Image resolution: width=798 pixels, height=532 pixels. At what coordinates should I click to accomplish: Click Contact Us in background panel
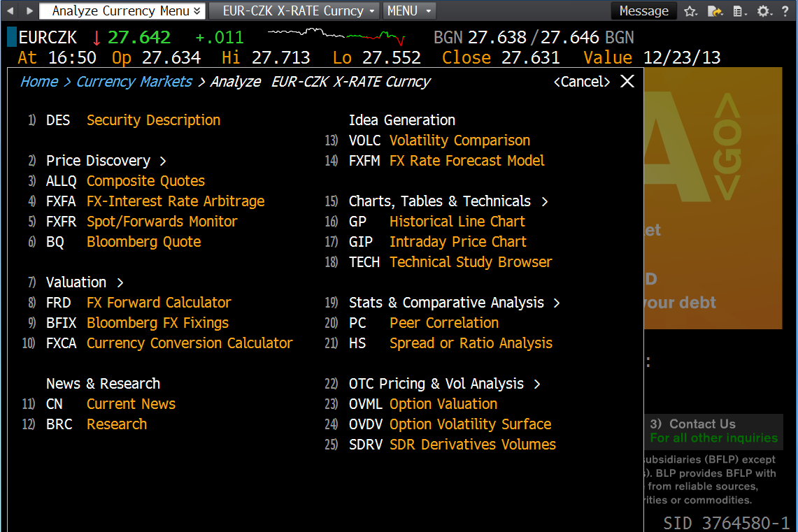702,424
